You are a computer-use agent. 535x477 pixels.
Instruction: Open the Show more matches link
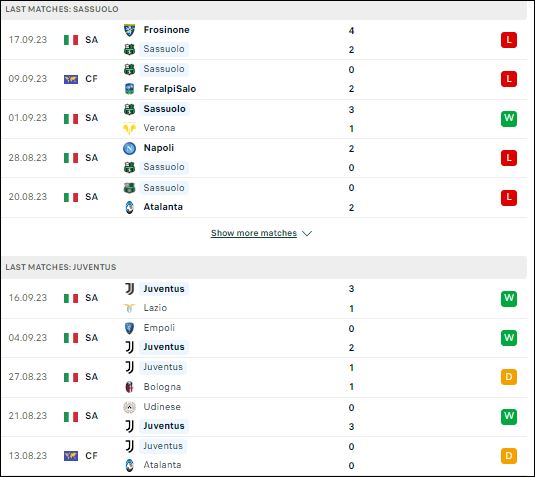254,233
